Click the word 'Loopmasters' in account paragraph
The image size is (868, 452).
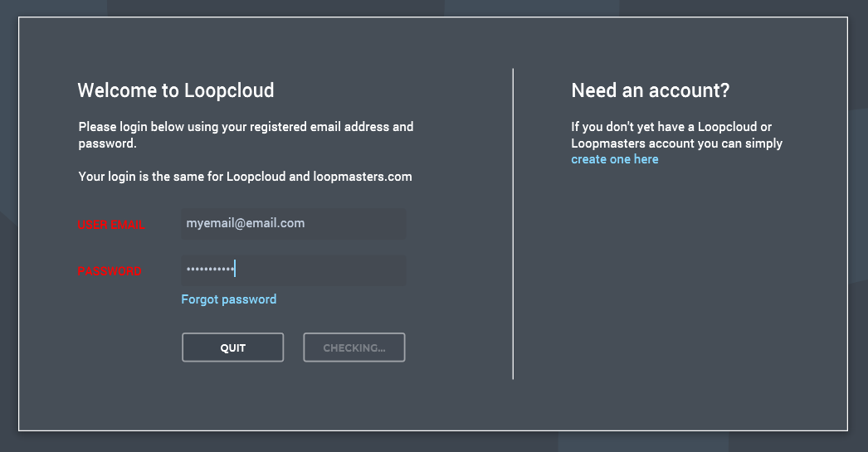[608, 143]
